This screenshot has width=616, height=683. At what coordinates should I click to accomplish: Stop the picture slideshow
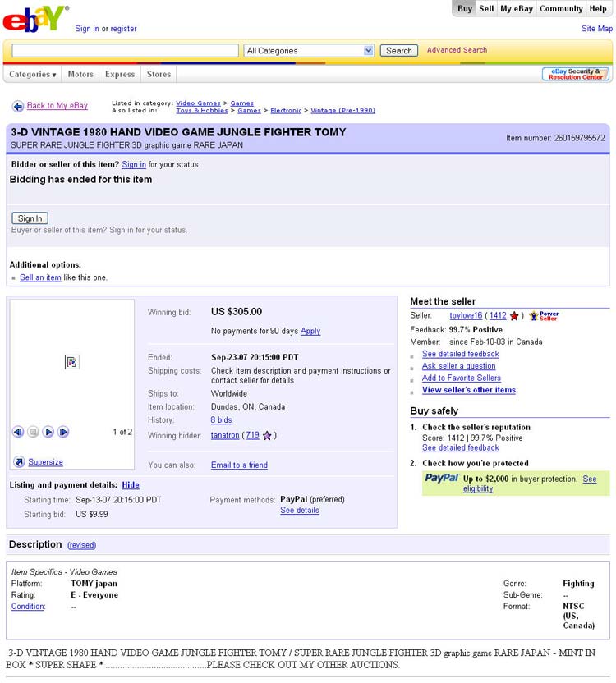pos(33,432)
